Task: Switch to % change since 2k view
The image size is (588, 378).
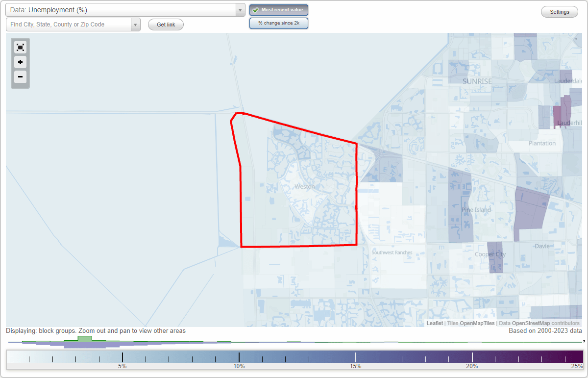Action: click(x=278, y=23)
